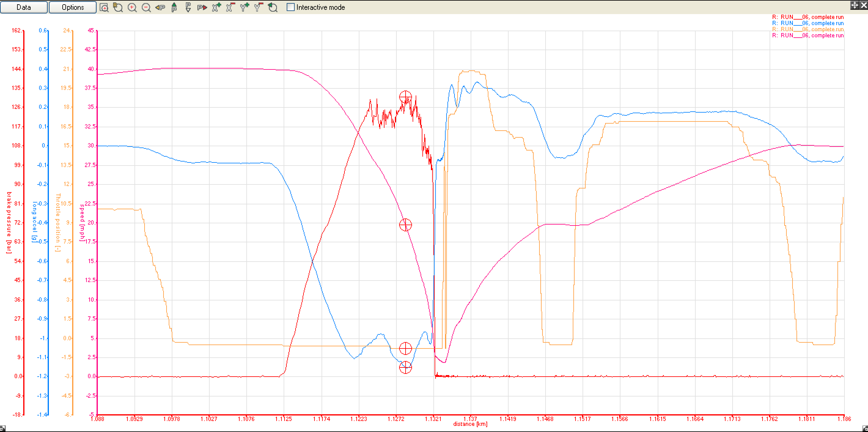Pan plot right with red arrow icon
The image size is (868, 432).
(202, 7)
